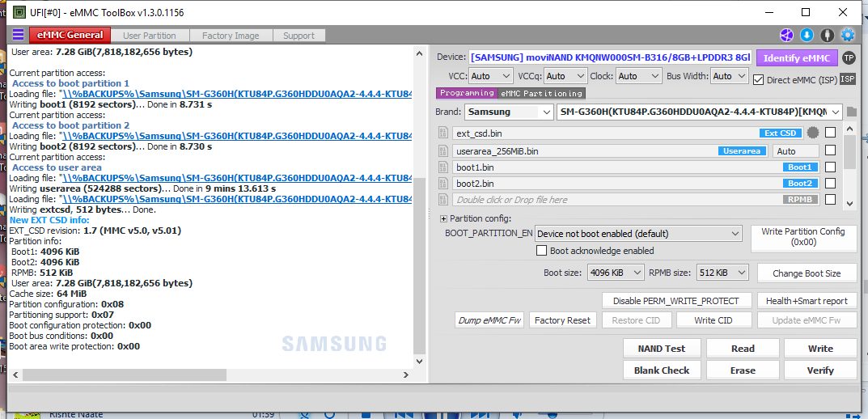This screenshot has height=419, width=868.
Task: Click the Boot2 blue tag
Action: tap(801, 183)
